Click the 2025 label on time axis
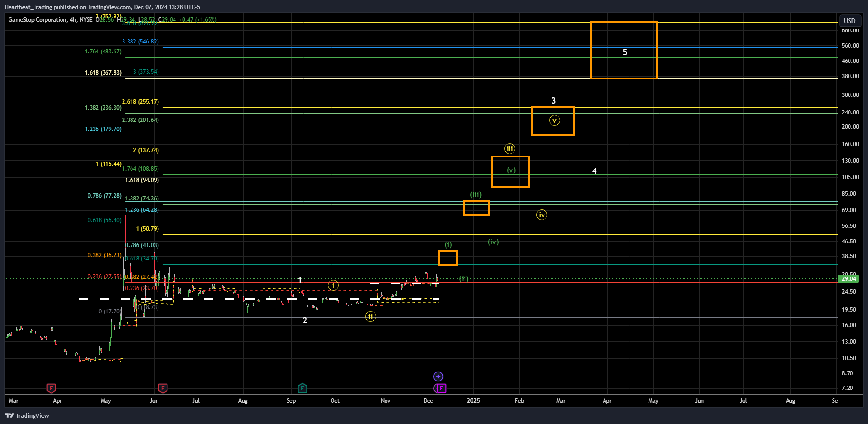 473,401
